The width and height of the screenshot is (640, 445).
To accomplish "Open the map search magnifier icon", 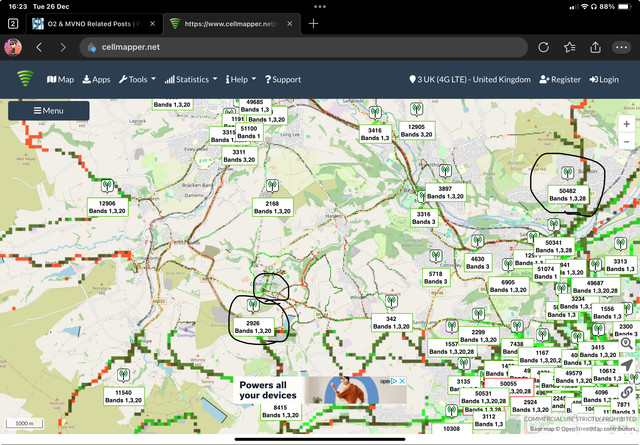I will [x=627, y=343].
